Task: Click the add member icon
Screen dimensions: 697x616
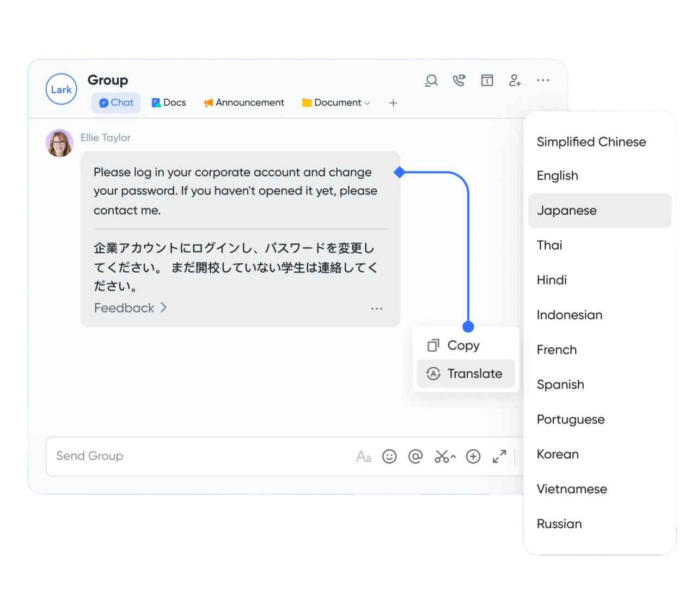Action: click(515, 81)
